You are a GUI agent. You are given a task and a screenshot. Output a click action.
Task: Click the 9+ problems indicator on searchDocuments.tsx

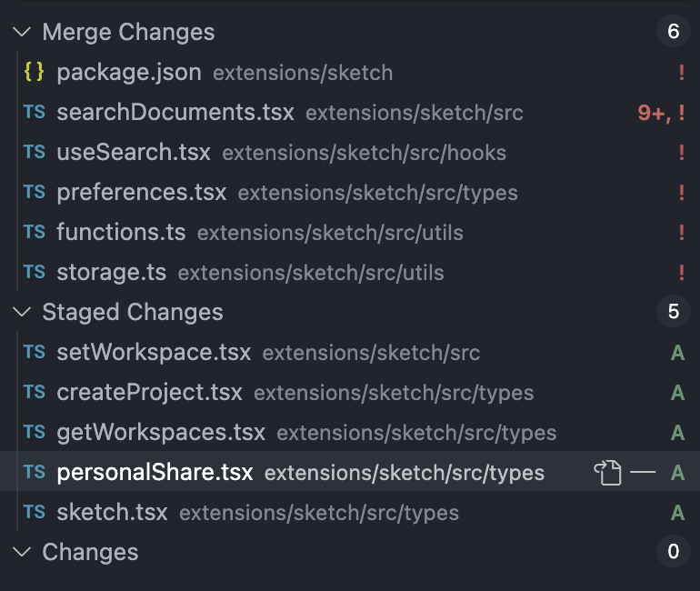(x=653, y=113)
